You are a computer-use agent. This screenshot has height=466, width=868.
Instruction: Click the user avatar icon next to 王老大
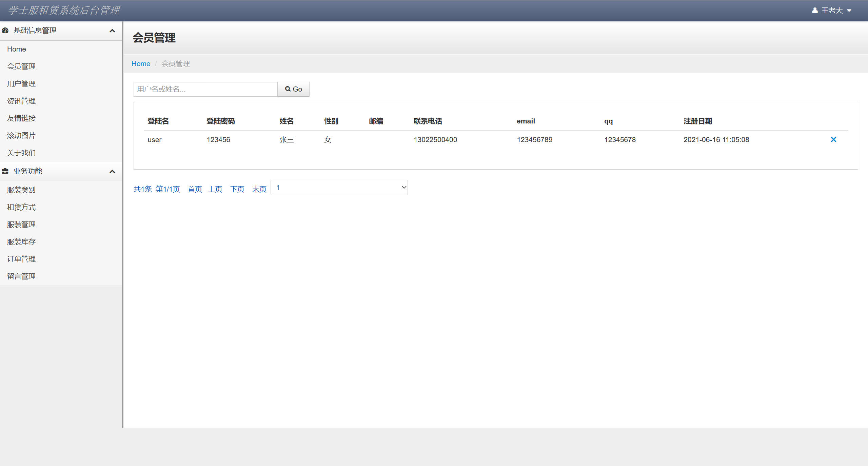(815, 11)
